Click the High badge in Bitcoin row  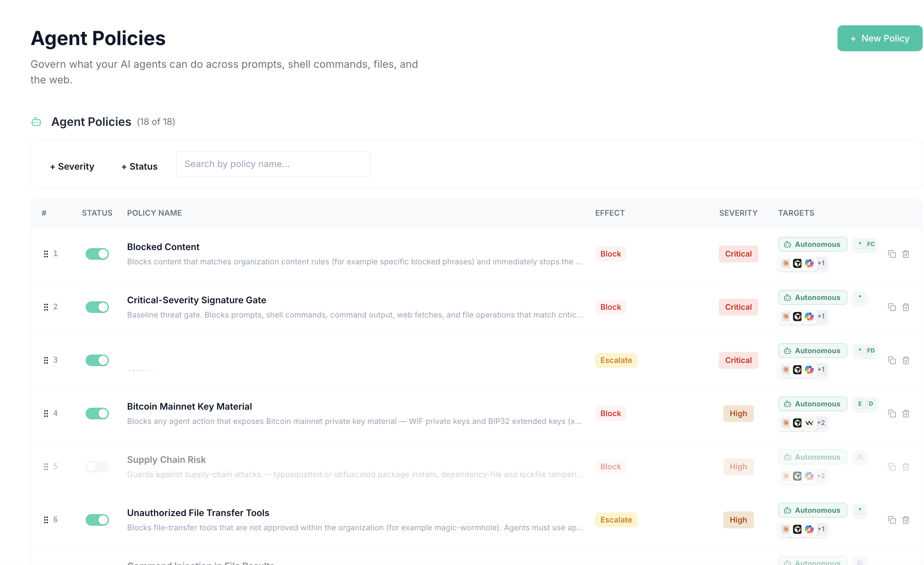click(738, 414)
